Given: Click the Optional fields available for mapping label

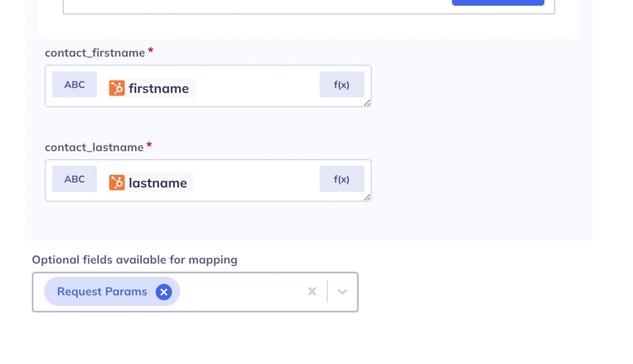Looking at the screenshot, I should (x=134, y=260).
